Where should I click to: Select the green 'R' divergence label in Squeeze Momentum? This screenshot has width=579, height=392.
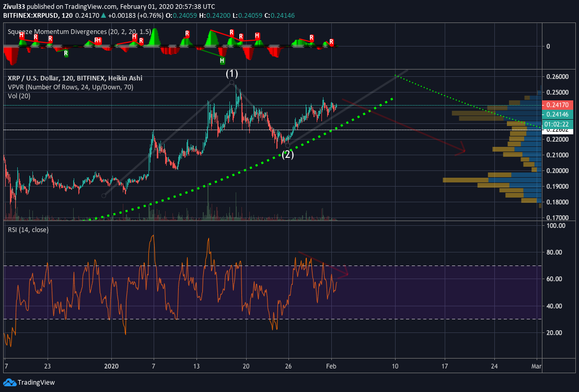66,53
